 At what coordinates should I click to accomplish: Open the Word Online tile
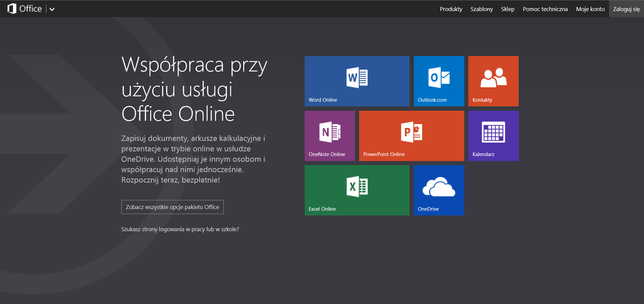(x=357, y=81)
